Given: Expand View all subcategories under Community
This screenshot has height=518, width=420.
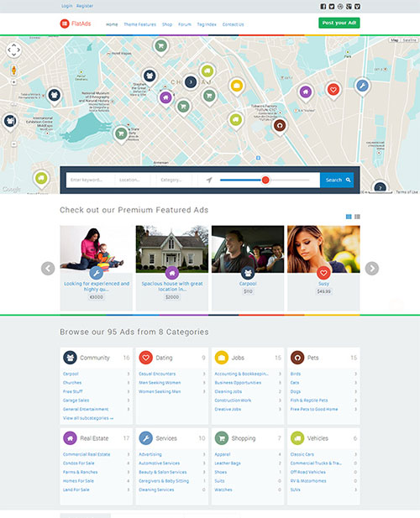Looking at the screenshot, I should pyautogui.click(x=88, y=418).
